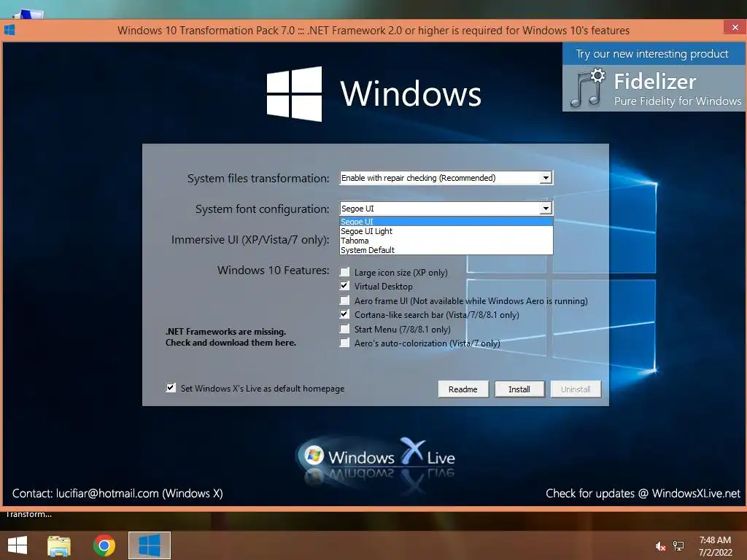Click the System font configuration label
747x560 pixels.
pyautogui.click(x=262, y=209)
